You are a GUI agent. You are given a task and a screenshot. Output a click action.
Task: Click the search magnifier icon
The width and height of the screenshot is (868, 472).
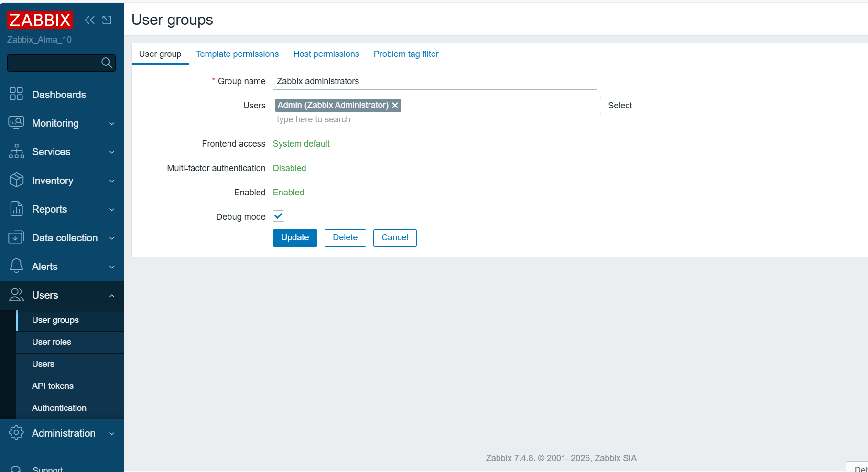point(107,63)
